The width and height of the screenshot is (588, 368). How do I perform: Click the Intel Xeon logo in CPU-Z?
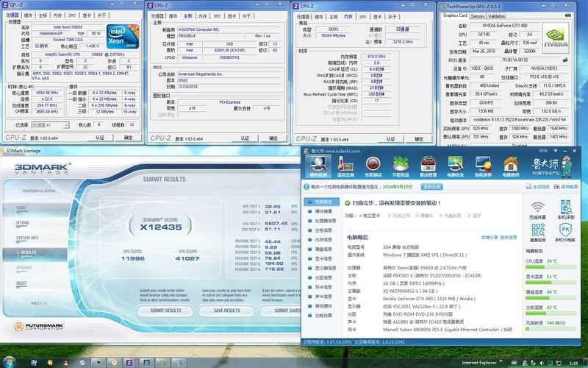click(122, 36)
